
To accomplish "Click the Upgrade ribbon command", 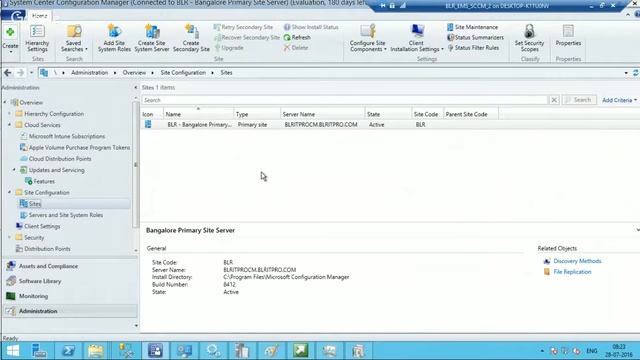I will point(229,48).
